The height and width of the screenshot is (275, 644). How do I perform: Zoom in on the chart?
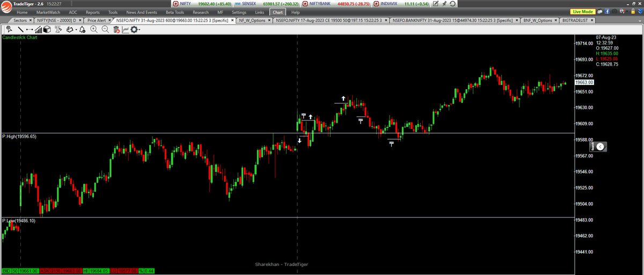click(94, 30)
